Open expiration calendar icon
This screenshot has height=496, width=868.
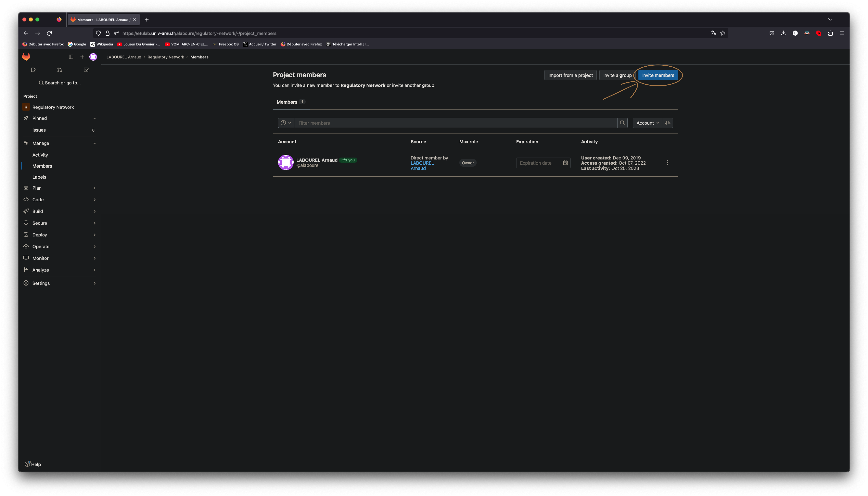tap(566, 163)
